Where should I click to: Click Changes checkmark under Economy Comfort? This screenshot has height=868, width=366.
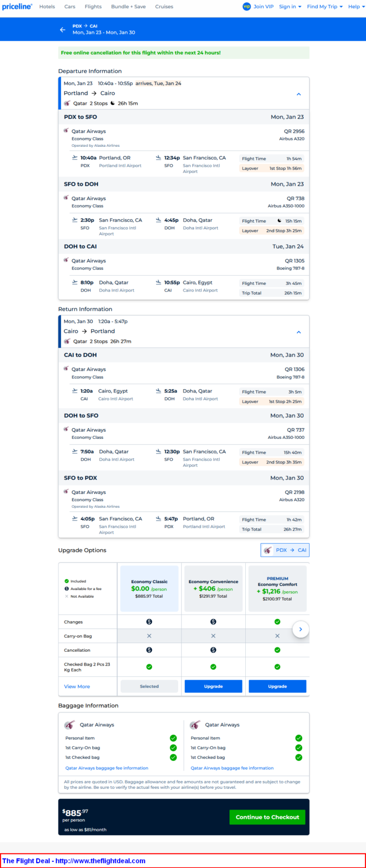pos(278,622)
